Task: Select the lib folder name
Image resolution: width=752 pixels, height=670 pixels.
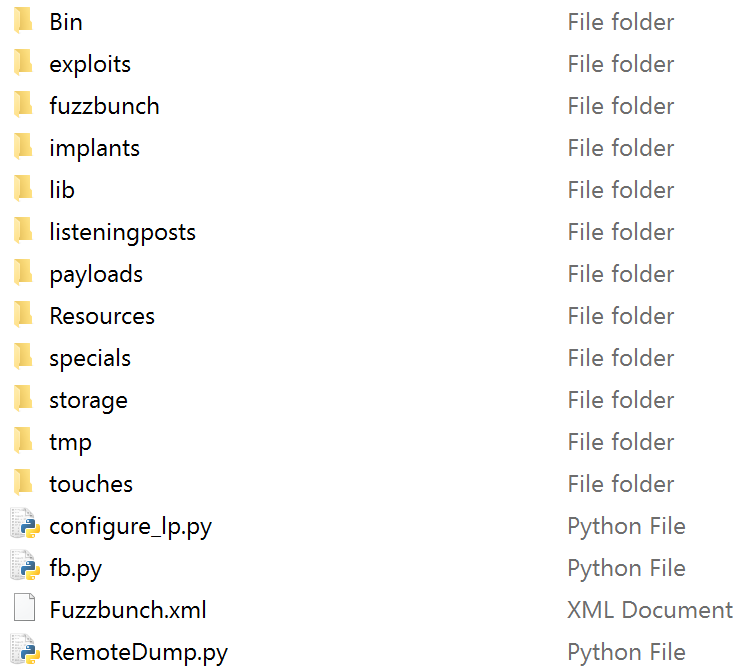Action: tap(62, 190)
